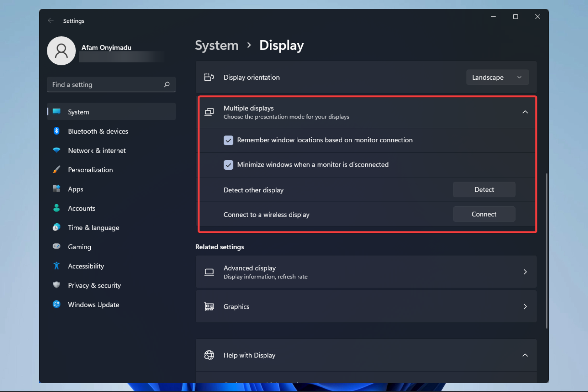Click the Network & internet wifi icon
This screenshot has height=392, width=588.
pyautogui.click(x=56, y=150)
